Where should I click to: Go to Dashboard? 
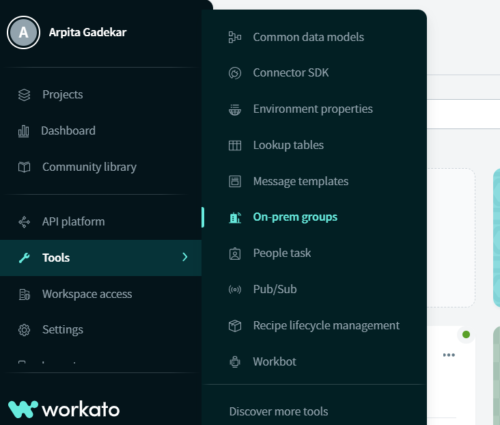(x=68, y=131)
